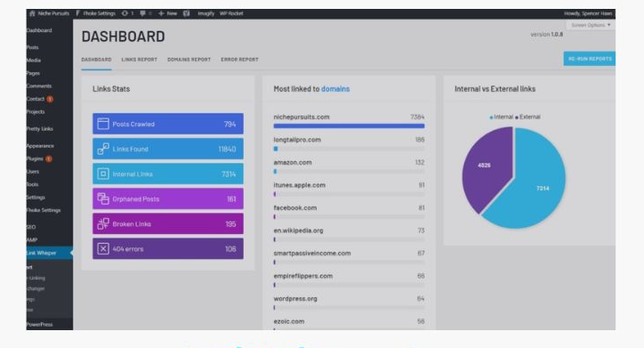Click the amazon.com domain row
The image size is (644, 348).
click(x=349, y=166)
